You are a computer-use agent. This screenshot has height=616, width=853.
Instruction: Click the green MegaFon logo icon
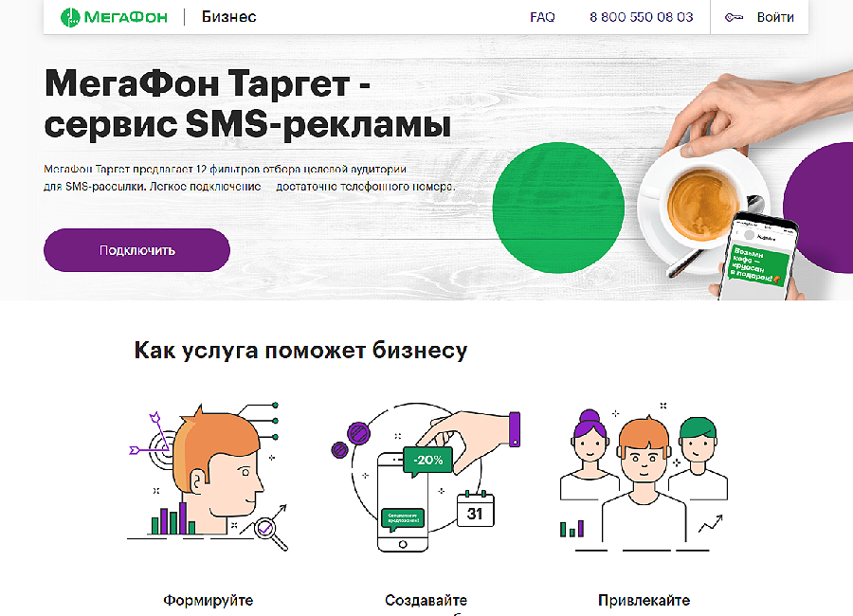coord(70,17)
